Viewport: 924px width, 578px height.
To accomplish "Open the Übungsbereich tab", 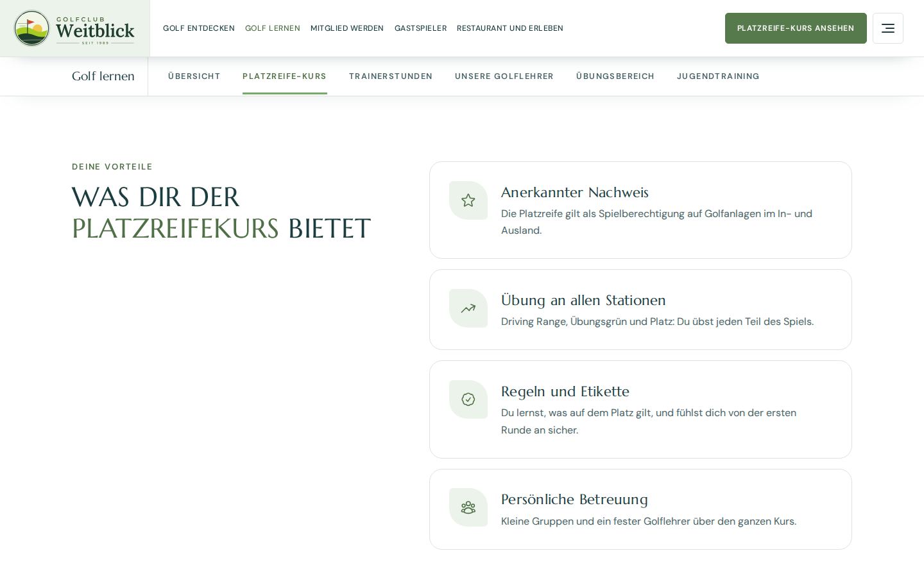I will [x=615, y=76].
